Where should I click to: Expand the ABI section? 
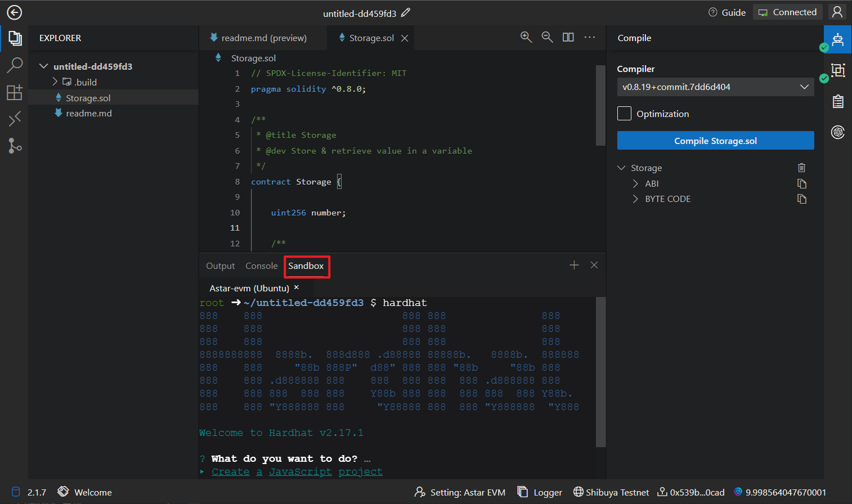635,184
